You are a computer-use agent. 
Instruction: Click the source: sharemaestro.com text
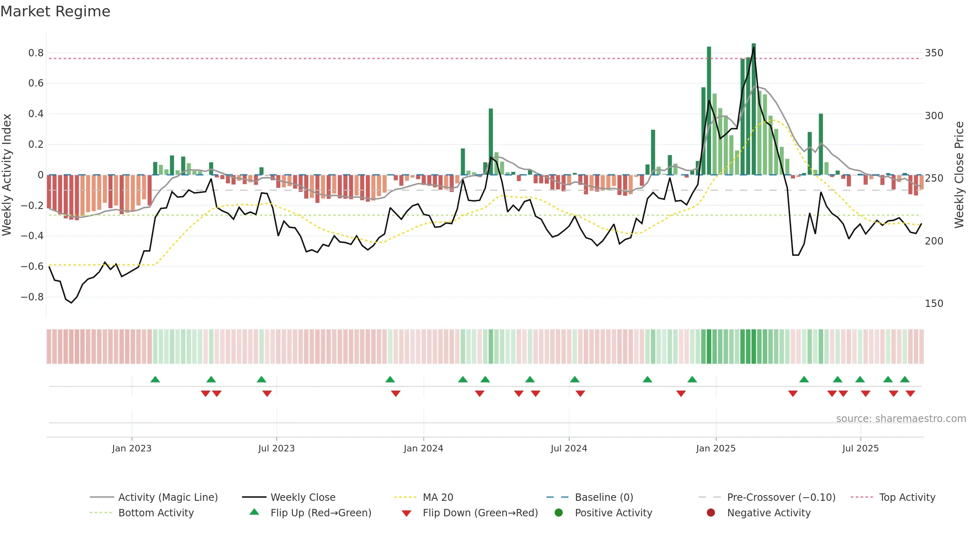coord(901,418)
